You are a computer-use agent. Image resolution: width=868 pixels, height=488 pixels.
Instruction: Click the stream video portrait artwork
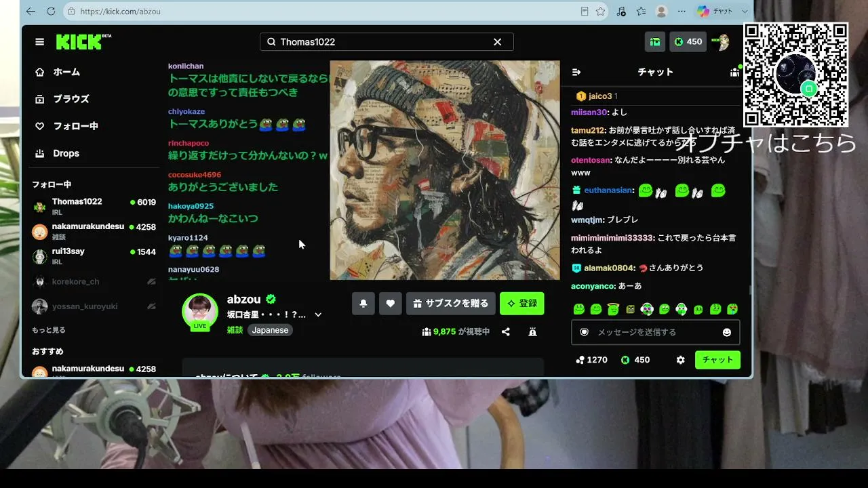point(445,170)
